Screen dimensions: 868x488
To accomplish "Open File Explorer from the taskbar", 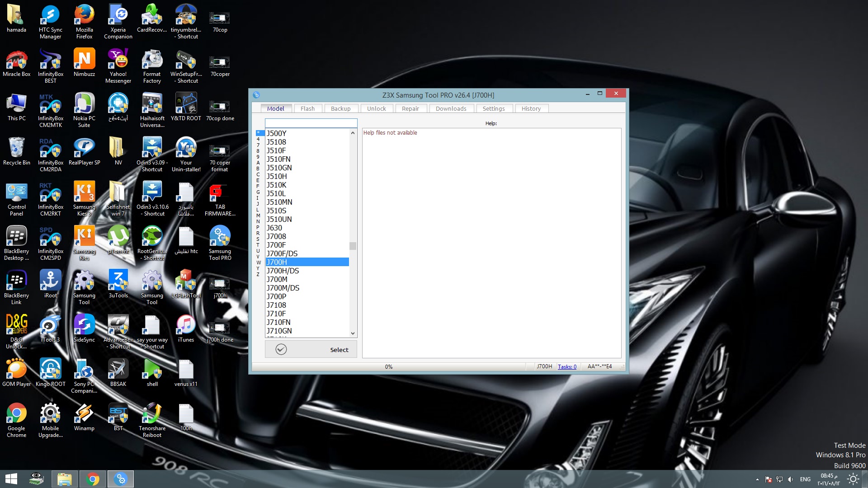I will [x=64, y=479].
